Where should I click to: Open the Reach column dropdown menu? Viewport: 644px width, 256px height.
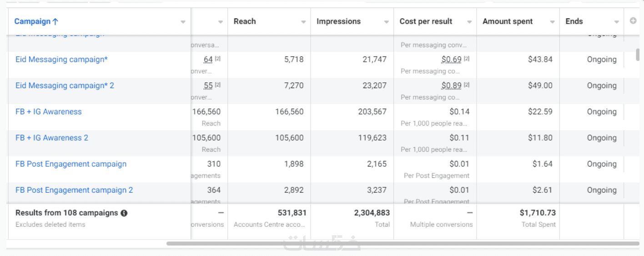[303, 22]
